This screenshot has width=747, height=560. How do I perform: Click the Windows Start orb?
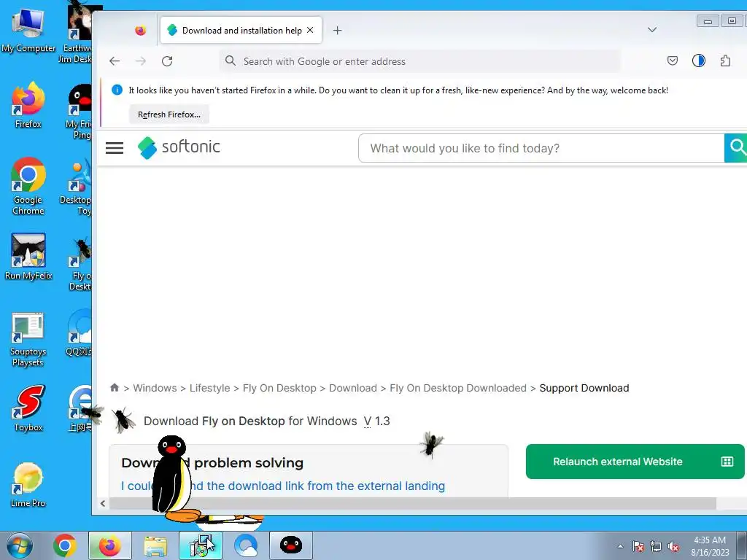click(19, 545)
